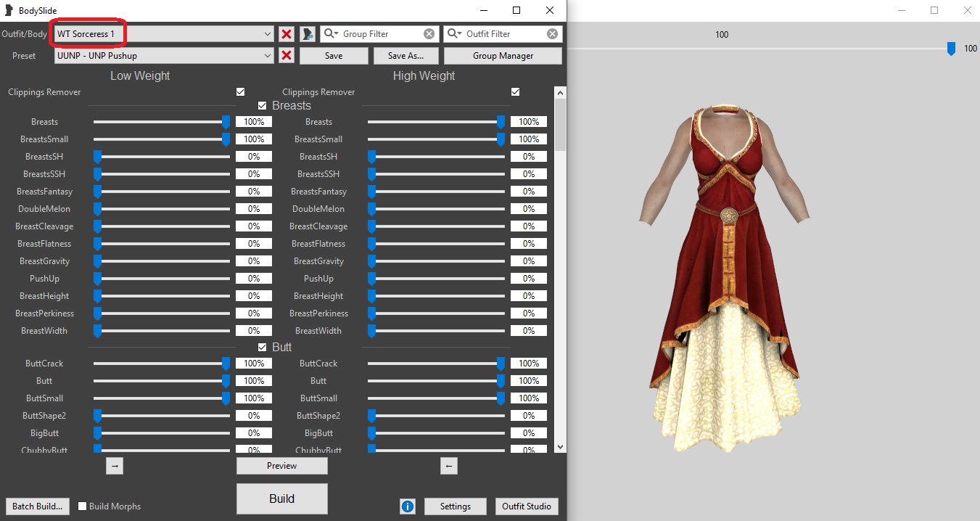Copy high weight to low with left arrow

tap(449, 466)
